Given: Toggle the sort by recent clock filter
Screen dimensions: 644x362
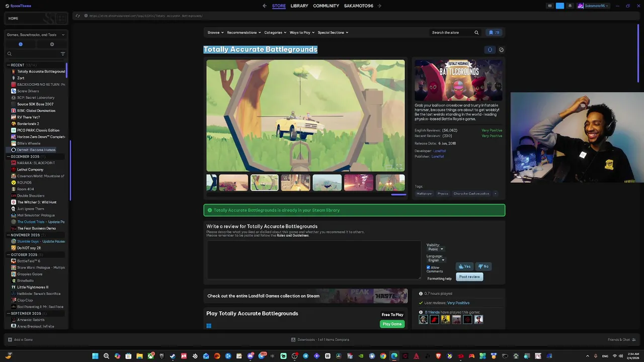Looking at the screenshot, I should [21, 44].
